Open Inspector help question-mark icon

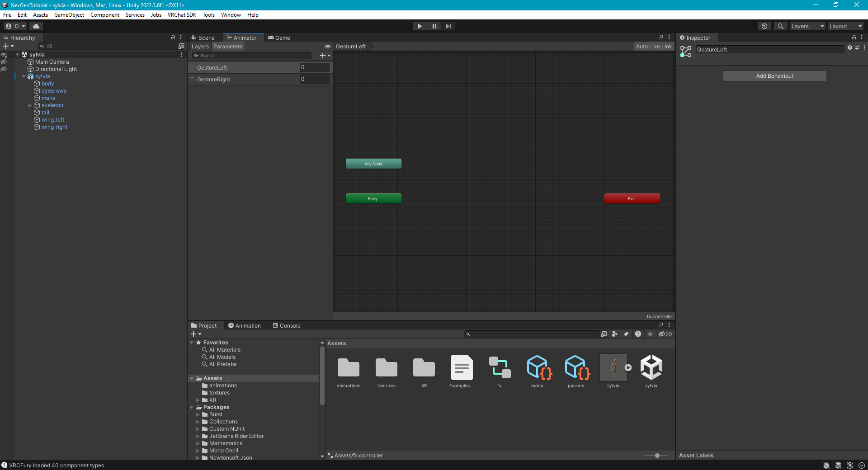coord(849,47)
